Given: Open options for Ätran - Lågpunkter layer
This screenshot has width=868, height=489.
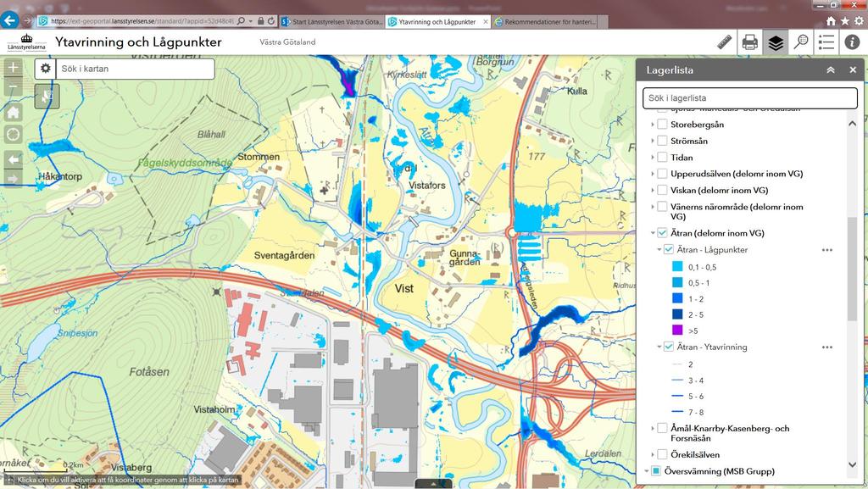Looking at the screenshot, I should pyautogui.click(x=827, y=250).
